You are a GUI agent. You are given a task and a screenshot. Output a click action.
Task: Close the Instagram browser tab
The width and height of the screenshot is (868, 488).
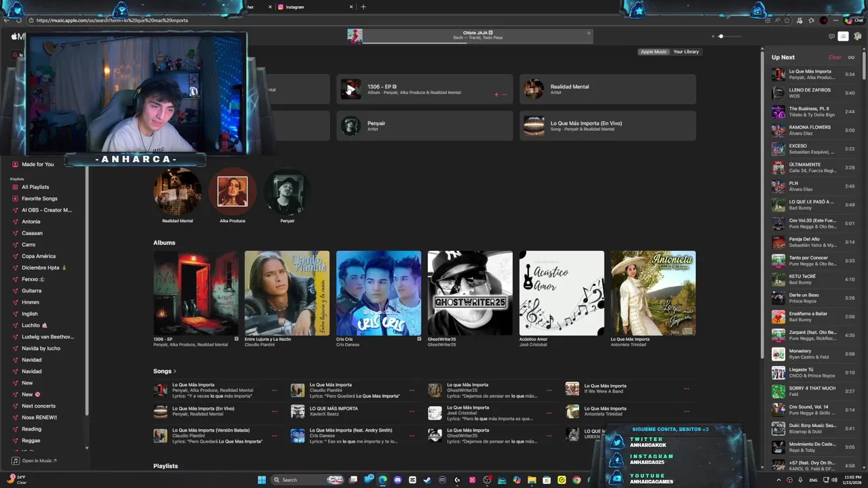351,7
